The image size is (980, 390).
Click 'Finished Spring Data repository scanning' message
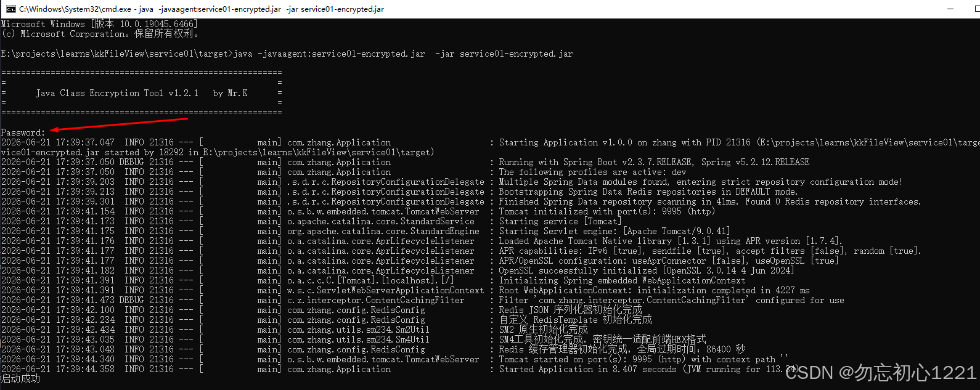click(710, 201)
